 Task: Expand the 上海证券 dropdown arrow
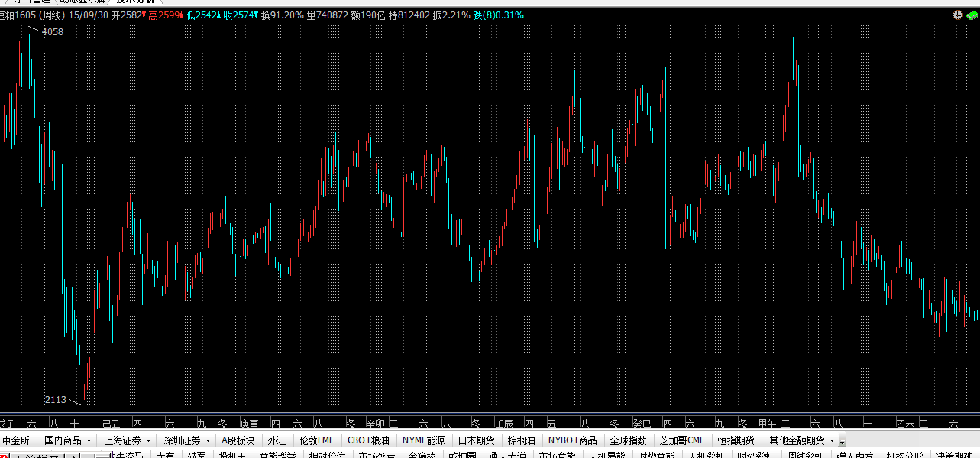click(148, 441)
